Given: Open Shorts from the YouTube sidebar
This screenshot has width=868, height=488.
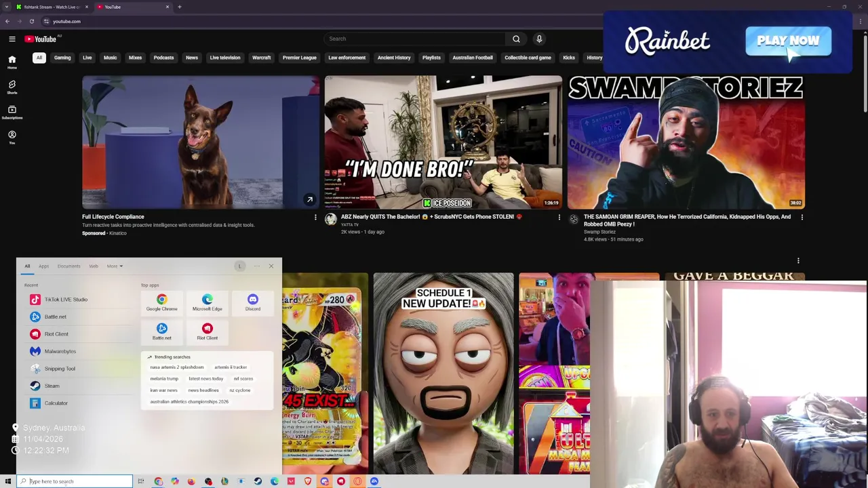Looking at the screenshot, I should [12, 87].
